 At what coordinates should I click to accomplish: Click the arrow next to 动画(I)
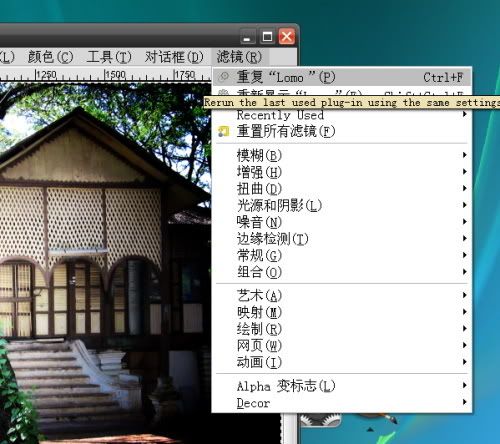465,362
